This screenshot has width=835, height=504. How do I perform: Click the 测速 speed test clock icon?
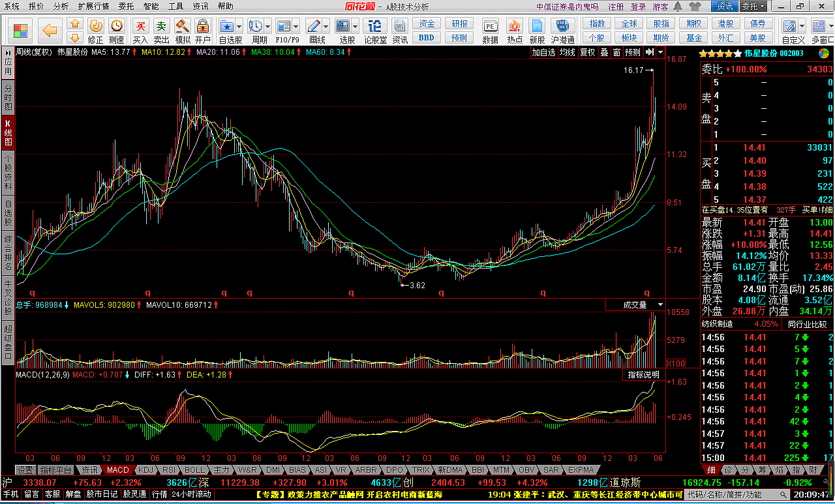(117, 26)
